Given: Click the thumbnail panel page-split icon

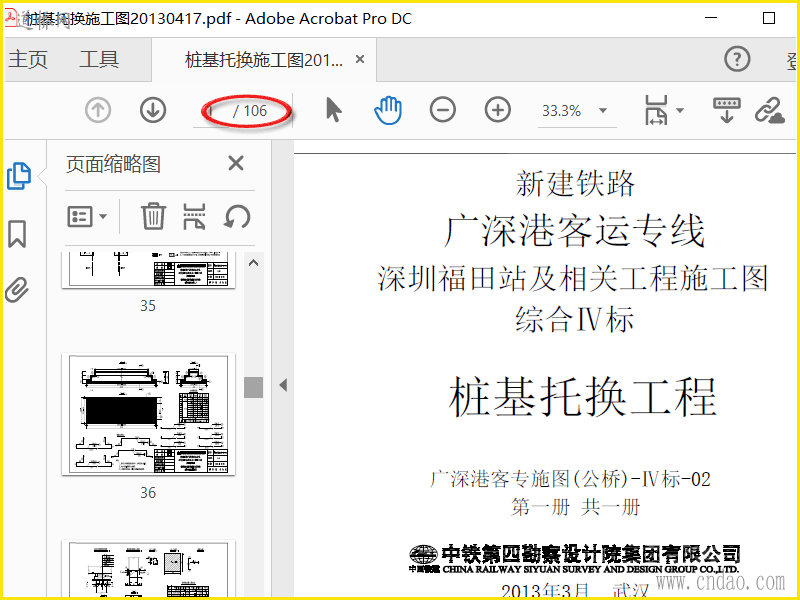Looking at the screenshot, I should tap(194, 217).
